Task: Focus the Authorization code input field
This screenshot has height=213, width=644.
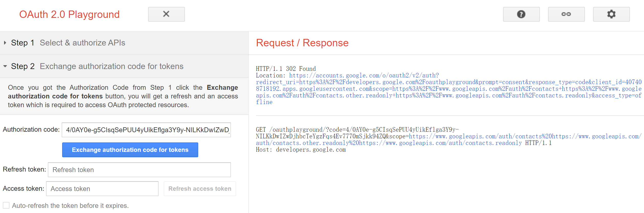Action: 146,130
